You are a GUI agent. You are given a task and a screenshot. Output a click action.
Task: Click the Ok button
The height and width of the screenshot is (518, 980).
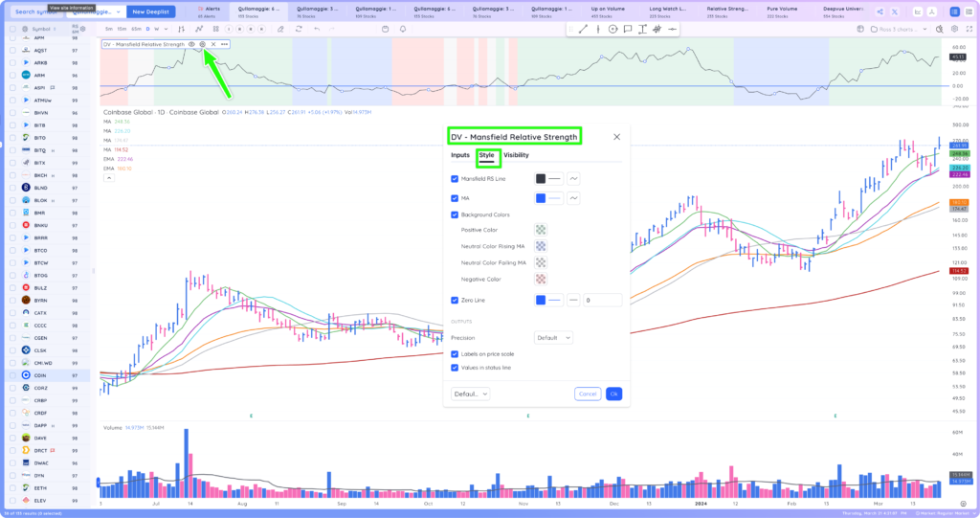(613, 394)
